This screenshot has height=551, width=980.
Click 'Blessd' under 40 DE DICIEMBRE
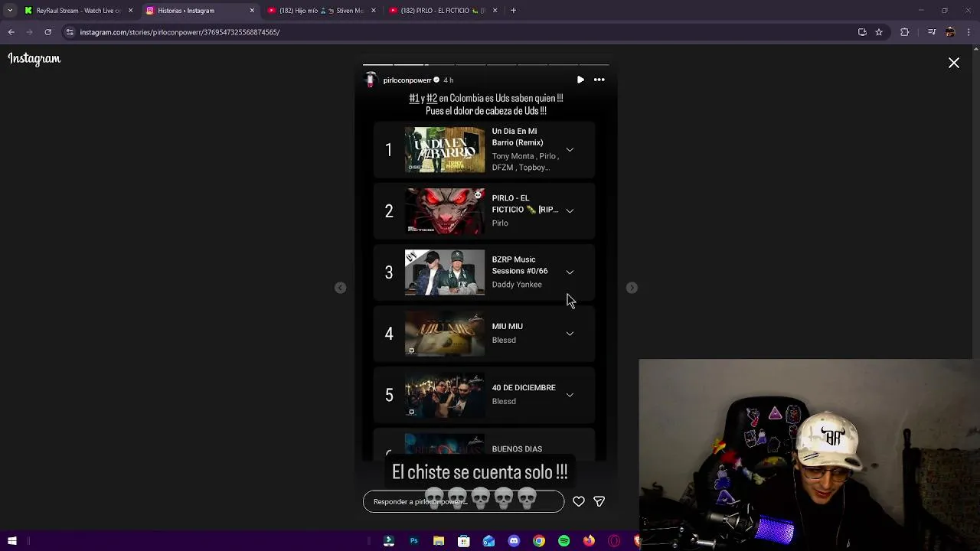pos(504,402)
